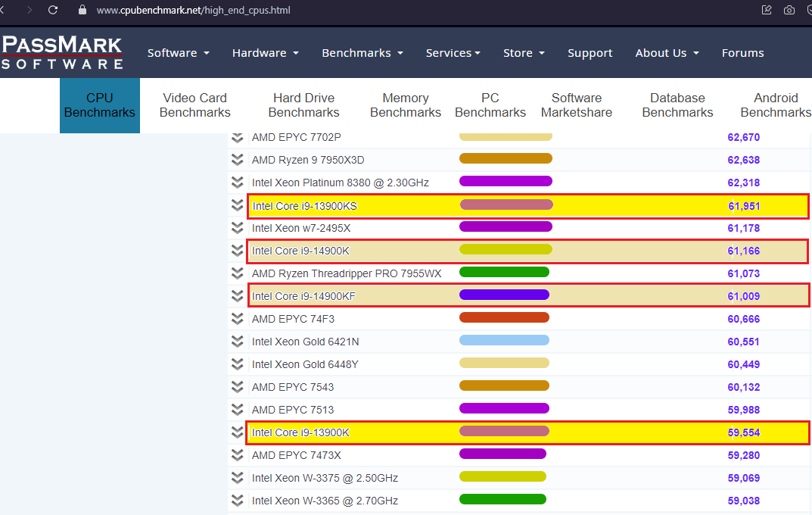The image size is (812, 515).
Task: Click the PassMark Software logo
Action: coord(62,53)
